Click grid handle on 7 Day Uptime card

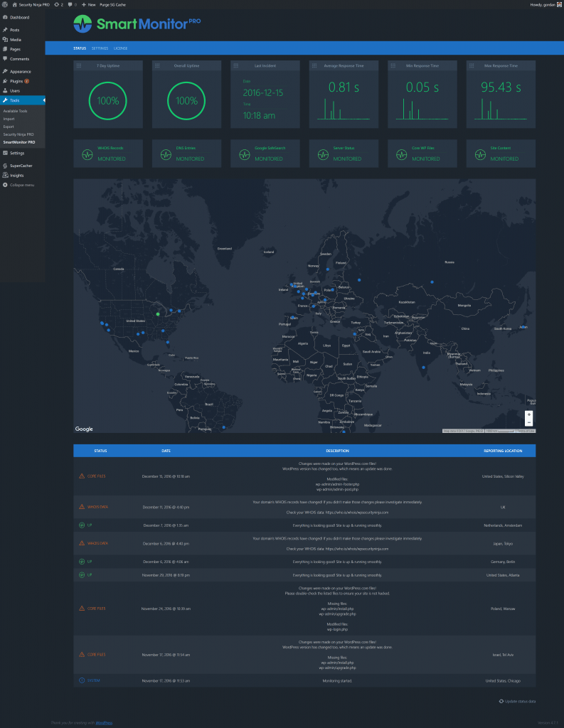click(79, 65)
